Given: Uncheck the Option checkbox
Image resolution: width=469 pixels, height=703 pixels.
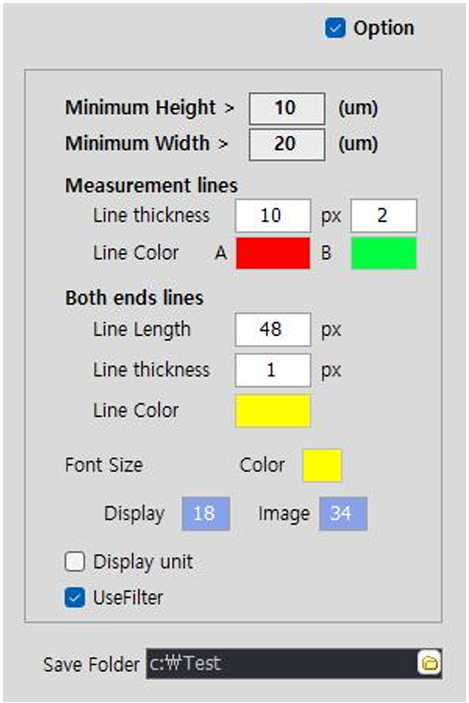Looking at the screenshot, I should [x=335, y=28].
